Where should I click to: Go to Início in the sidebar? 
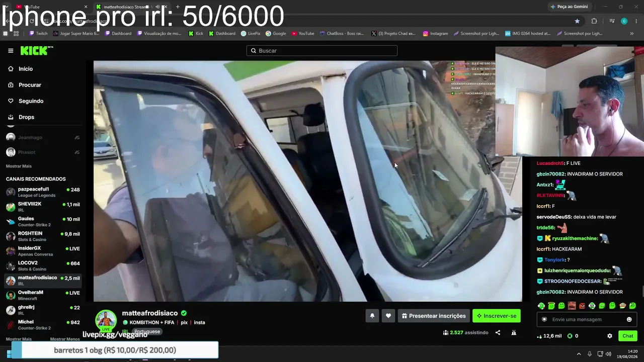tap(25, 69)
